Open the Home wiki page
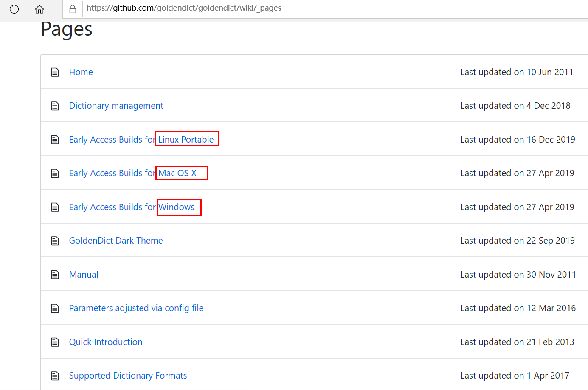Viewport: 588px width, 390px height. (81, 72)
